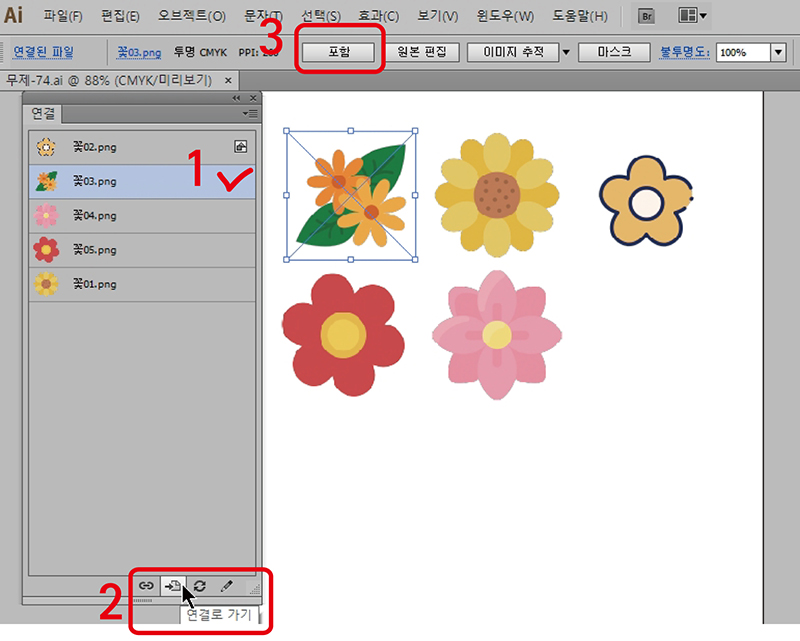
Task: Select the 꽃04.png row in Links panel
Action: coord(142,215)
